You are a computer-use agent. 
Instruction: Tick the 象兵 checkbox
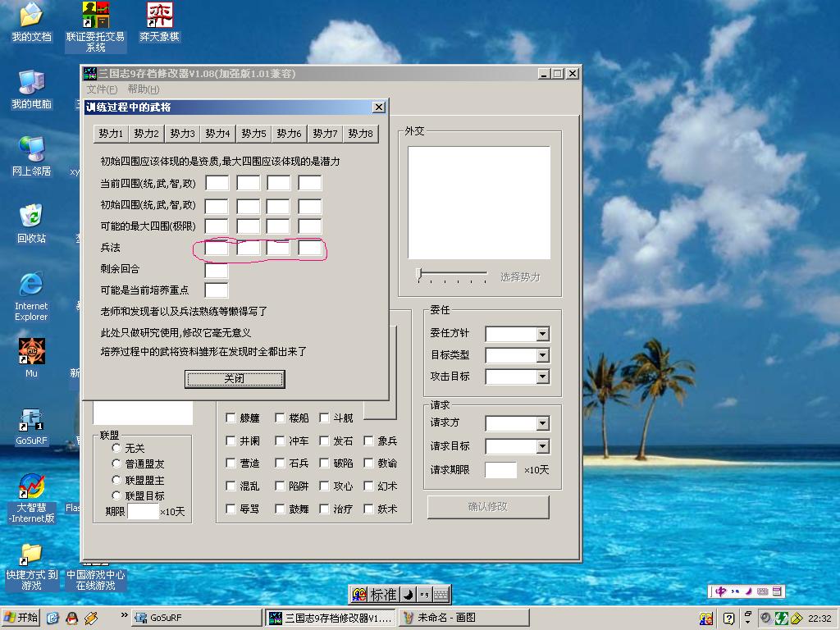(369, 441)
